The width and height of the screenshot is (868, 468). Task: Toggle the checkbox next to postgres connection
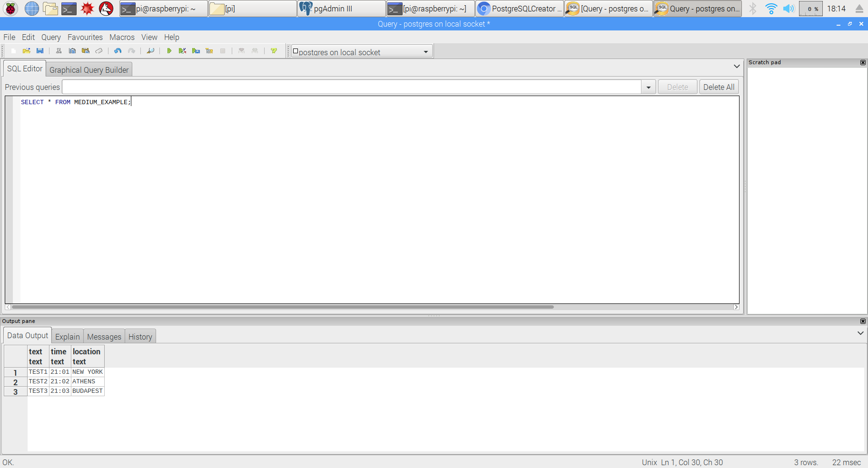click(296, 51)
